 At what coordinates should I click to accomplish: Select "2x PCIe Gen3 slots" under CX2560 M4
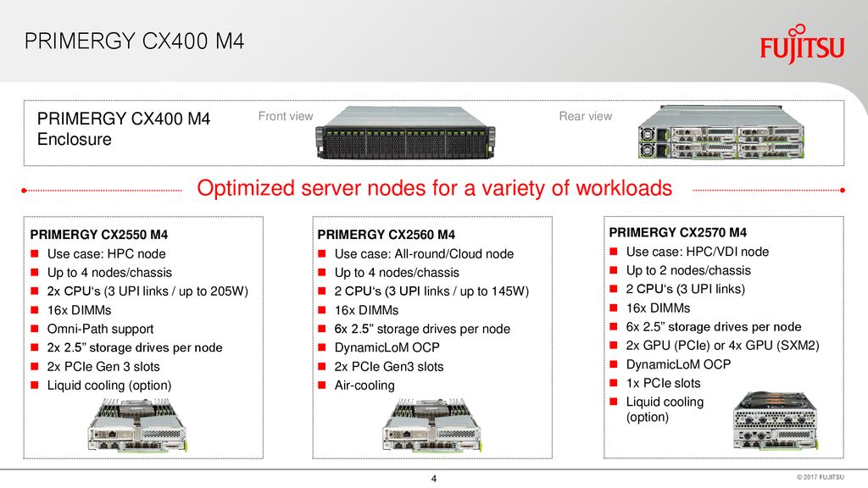[389, 367]
